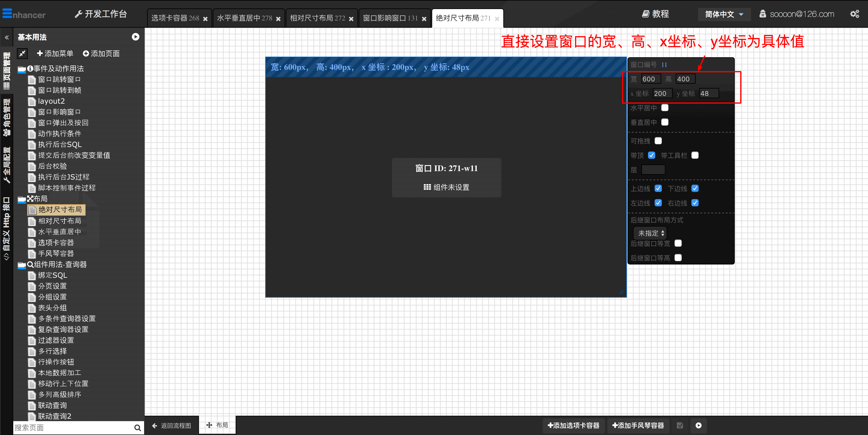868x435 pixels.
Task: Toggle the 可拖拽 checkbox
Action: [658, 141]
